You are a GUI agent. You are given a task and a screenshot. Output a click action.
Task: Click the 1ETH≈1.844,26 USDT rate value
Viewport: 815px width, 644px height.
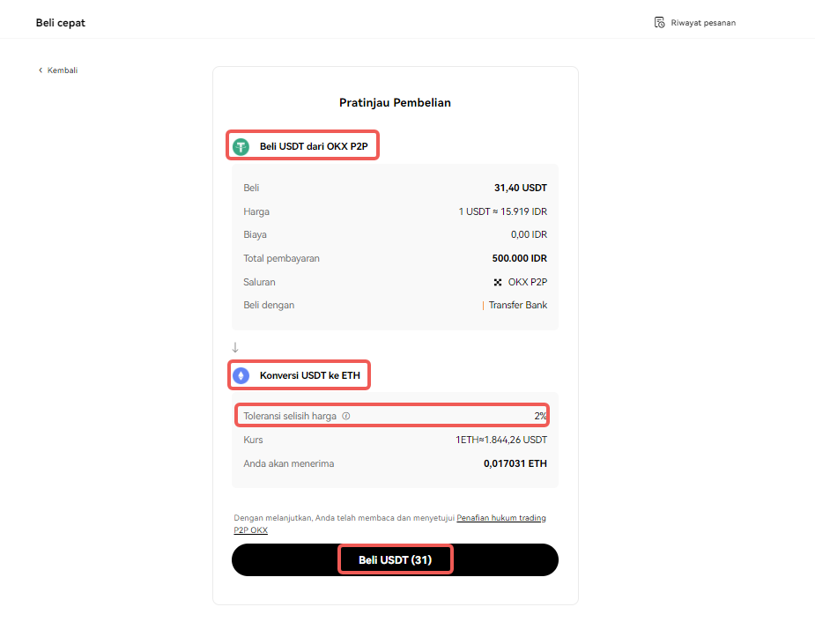coord(501,440)
